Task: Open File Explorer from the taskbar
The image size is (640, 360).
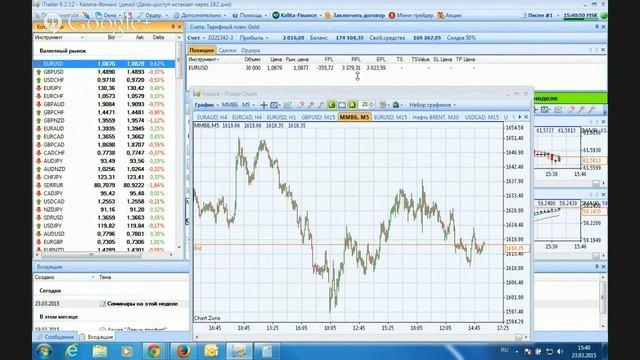Action: tap(100, 351)
